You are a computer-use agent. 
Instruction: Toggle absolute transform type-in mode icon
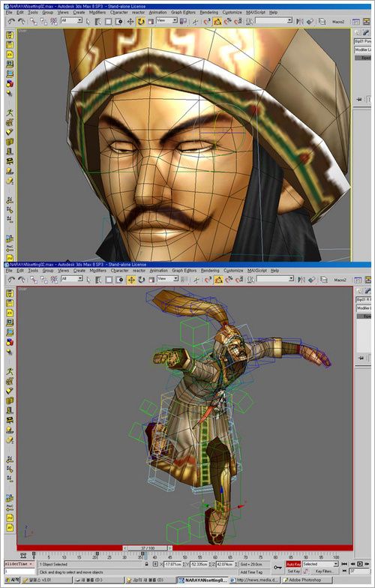[154, 564]
